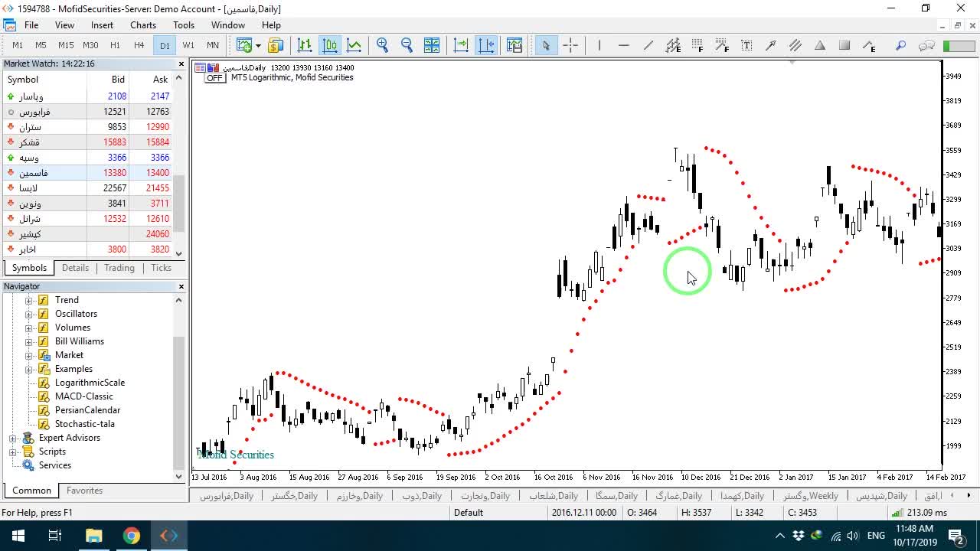Select the Elliott wave tool
The width and height of the screenshot is (980, 551).
point(869,45)
